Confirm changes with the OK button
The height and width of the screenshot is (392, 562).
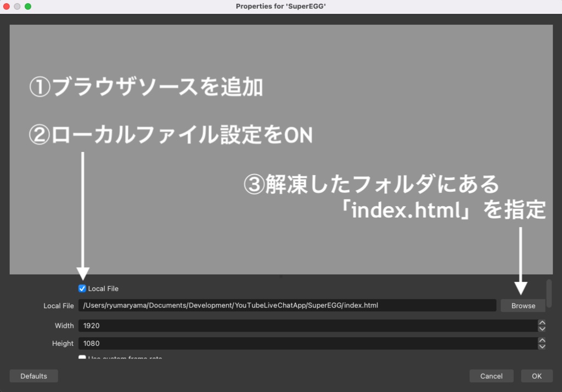point(536,376)
